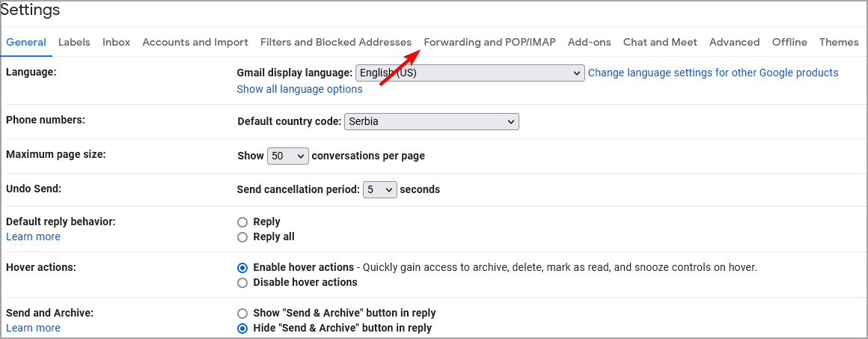Click the Language: setting label

click(31, 71)
